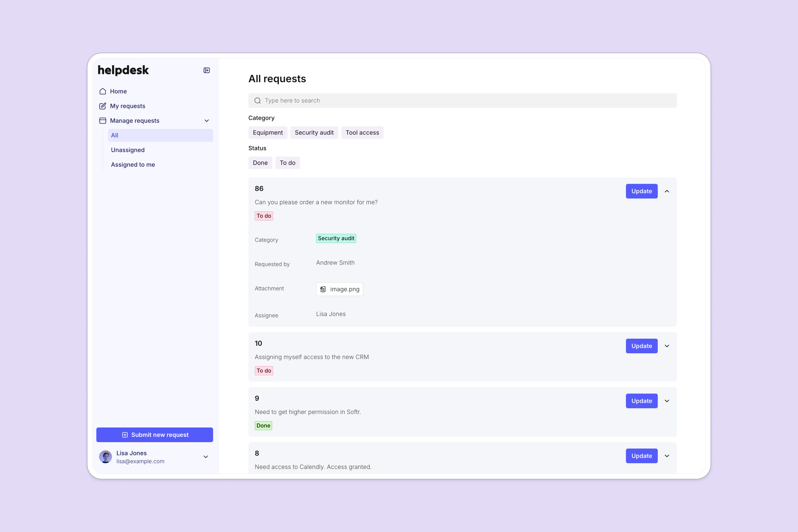Image resolution: width=798 pixels, height=532 pixels.
Task: Toggle the Equipment category filter
Action: click(x=268, y=132)
